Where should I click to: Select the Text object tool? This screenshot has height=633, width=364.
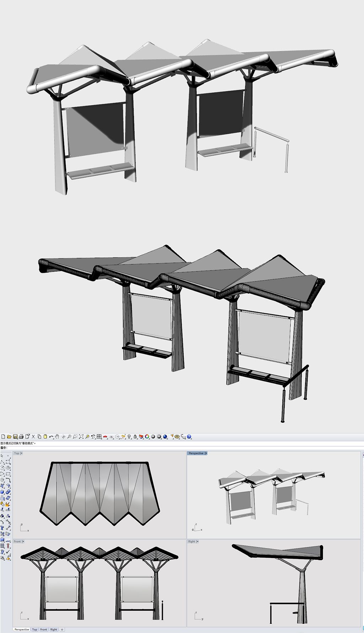[x=2, y=528]
